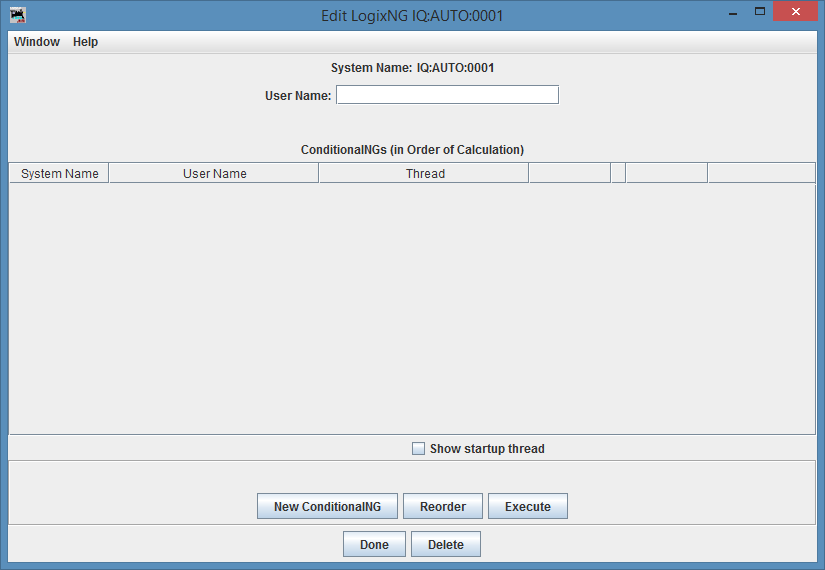This screenshot has height=570, width=825.
Task: Focus the User Name text field
Action: 447,95
